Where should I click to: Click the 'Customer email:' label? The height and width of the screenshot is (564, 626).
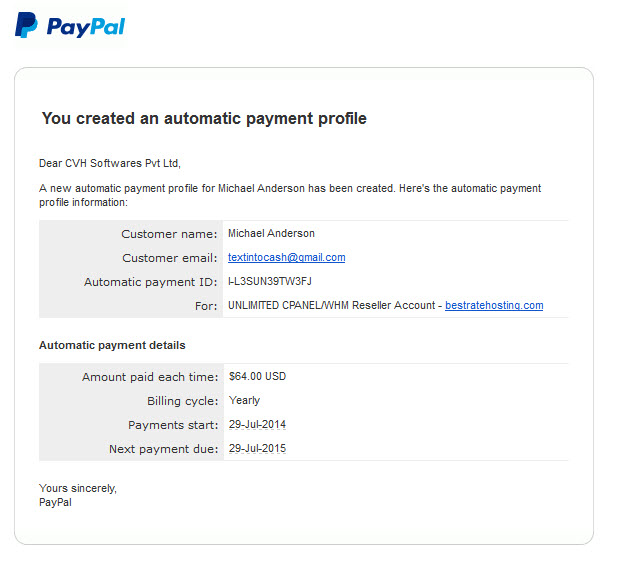pos(170,258)
